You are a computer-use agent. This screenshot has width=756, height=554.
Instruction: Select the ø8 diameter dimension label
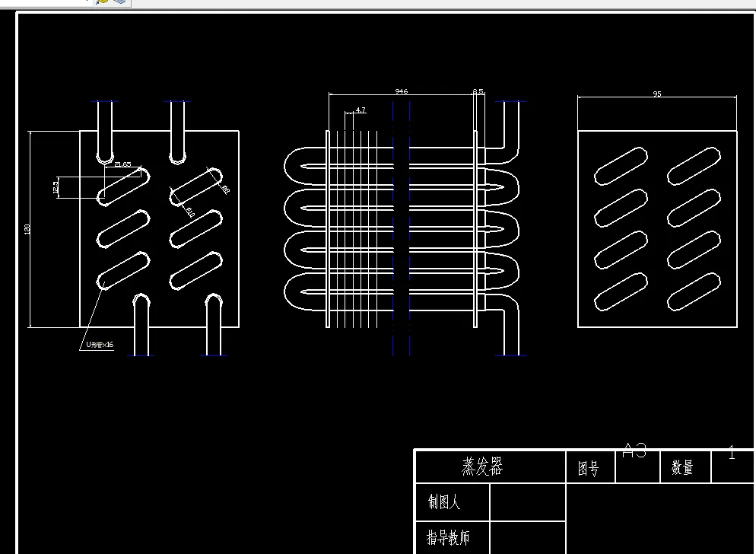[x=225, y=189]
